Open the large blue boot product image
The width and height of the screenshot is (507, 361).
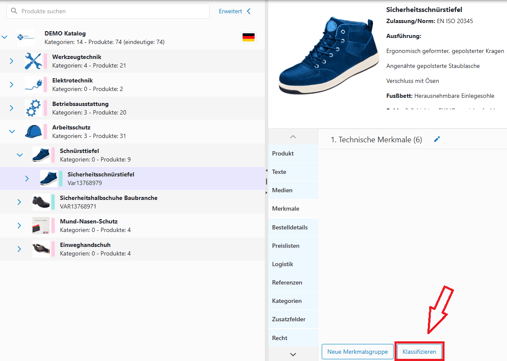point(329,56)
